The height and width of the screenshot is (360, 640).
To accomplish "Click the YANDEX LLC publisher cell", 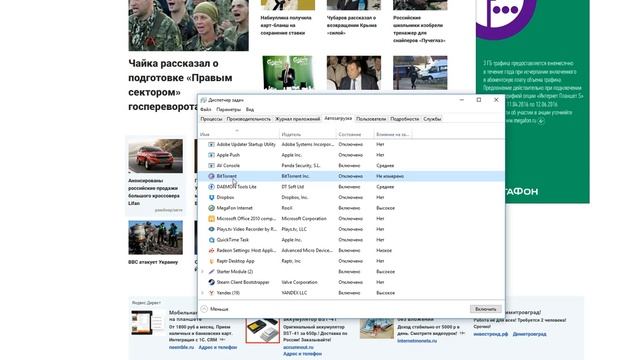I will click(x=294, y=293).
